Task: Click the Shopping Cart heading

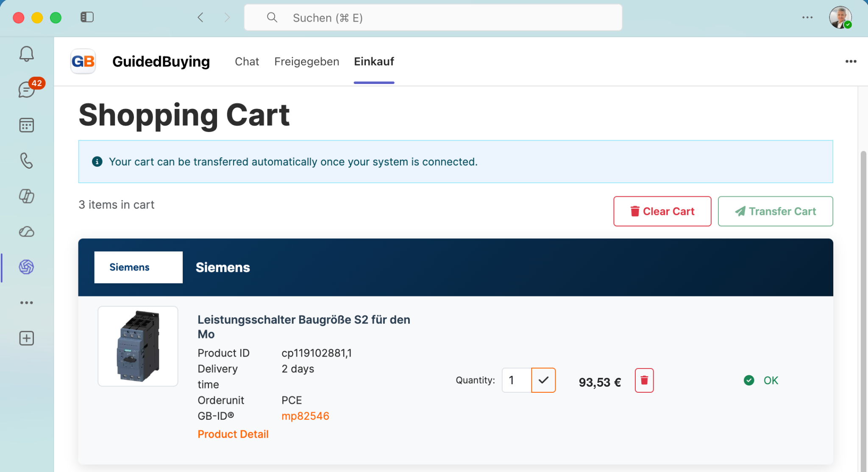Action: (x=184, y=115)
